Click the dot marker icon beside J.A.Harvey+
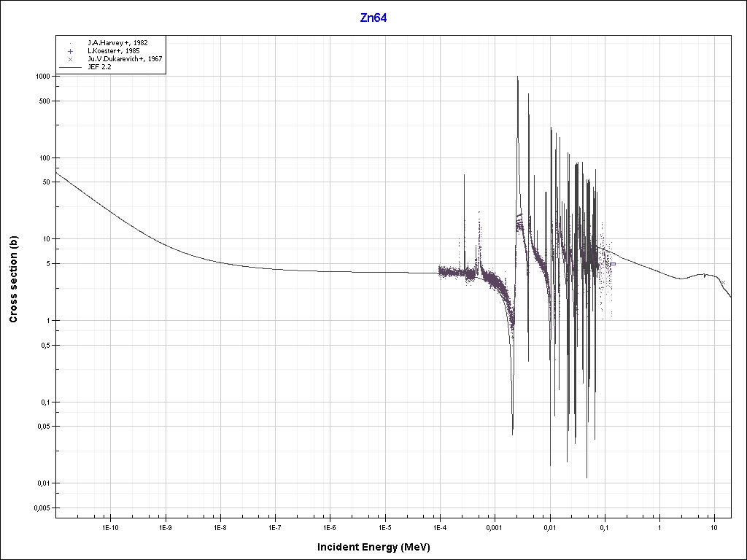This screenshot has height=560, width=747. pos(70,43)
